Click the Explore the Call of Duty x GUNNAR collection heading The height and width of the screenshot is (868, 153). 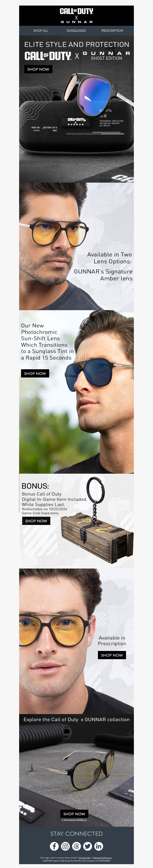(x=76, y=719)
